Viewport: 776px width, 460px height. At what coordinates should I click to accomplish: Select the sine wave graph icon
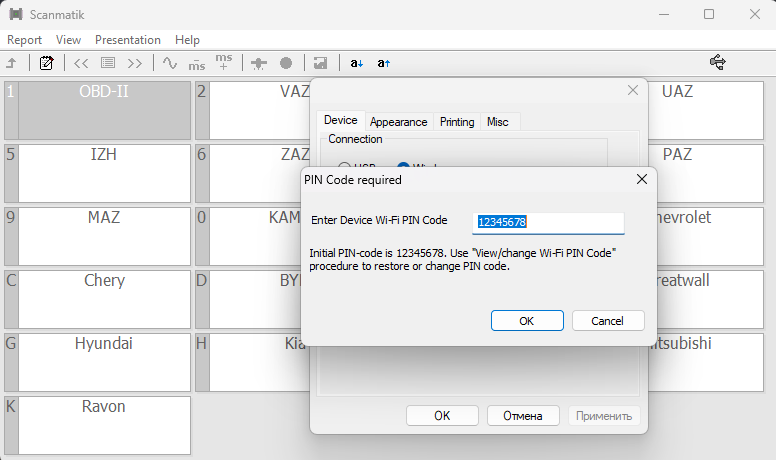click(x=170, y=63)
